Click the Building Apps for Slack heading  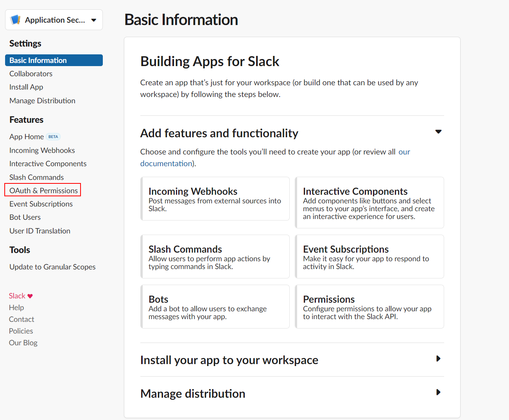[210, 61]
